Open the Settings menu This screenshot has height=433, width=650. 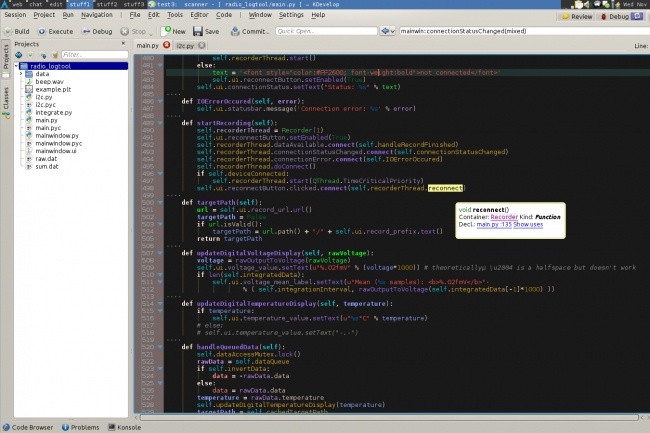coord(291,15)
